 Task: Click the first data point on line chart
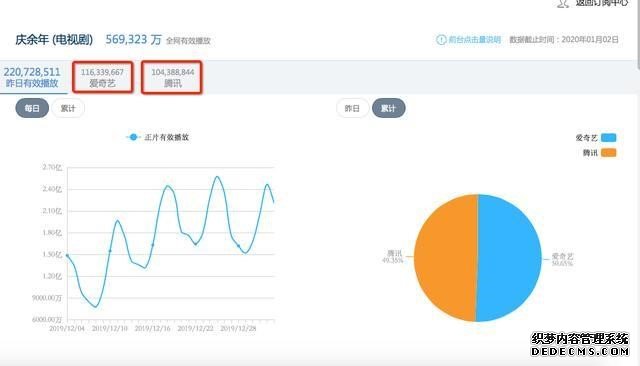pyautogui.click(x=67, y=255)
